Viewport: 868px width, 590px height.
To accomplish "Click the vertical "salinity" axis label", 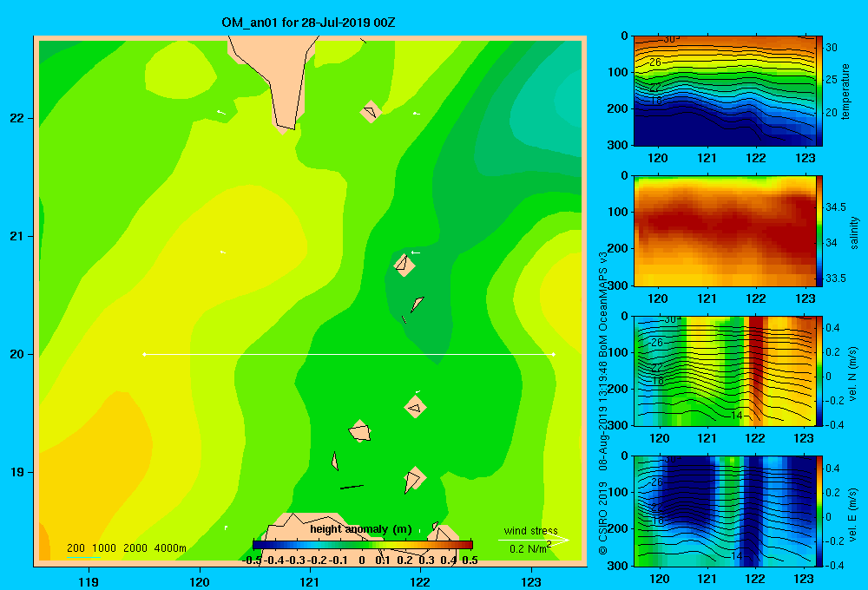I will (854, 233).
